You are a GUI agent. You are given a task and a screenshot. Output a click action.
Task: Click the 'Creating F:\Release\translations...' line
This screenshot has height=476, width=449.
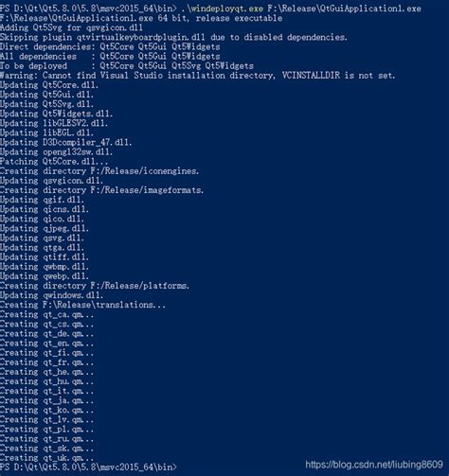82,305
